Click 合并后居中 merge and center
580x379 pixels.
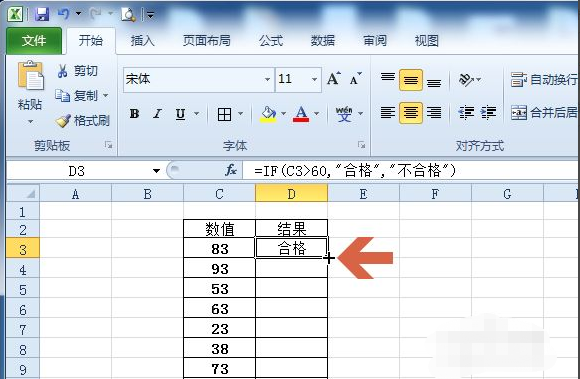click(x=543, y=112)
